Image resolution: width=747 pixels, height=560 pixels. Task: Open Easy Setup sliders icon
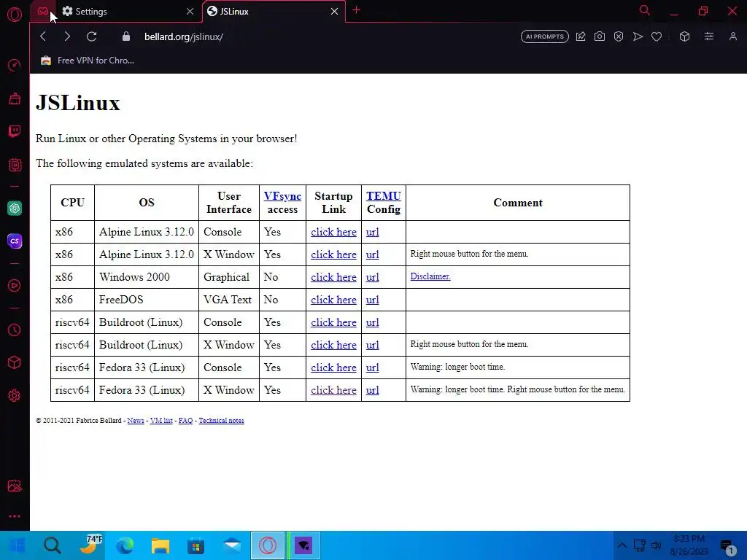click(709, 36)
